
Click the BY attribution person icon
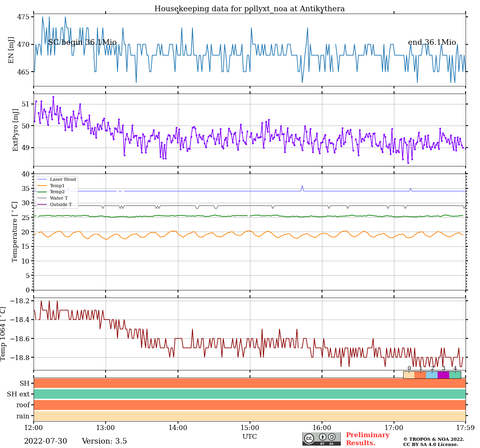click(x=322, y=437)
